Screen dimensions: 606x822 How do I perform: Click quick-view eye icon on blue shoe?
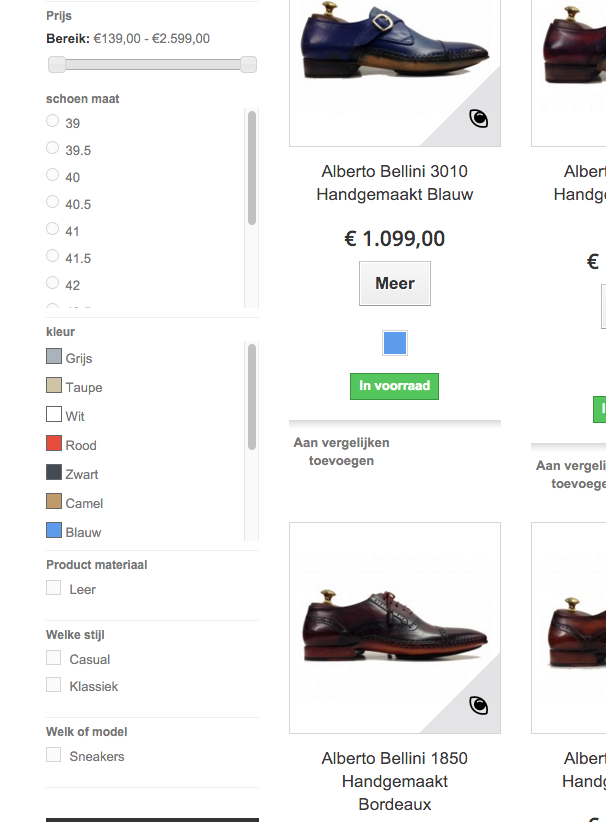(x=479, y=119)
